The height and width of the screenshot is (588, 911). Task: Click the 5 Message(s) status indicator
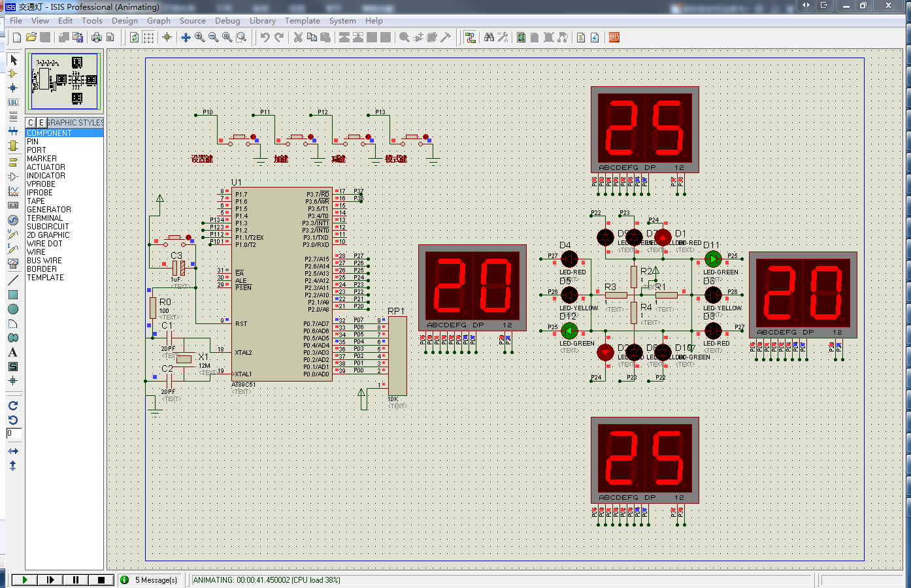pos(150,580)
